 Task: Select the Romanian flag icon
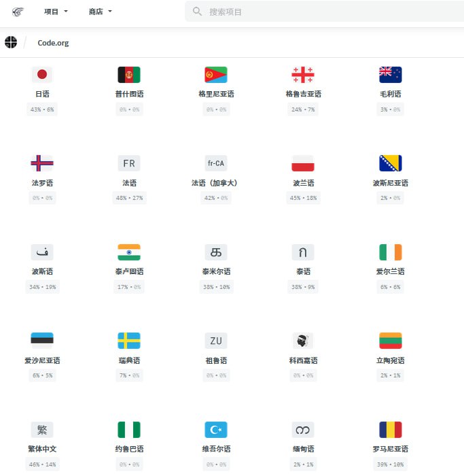391,430
